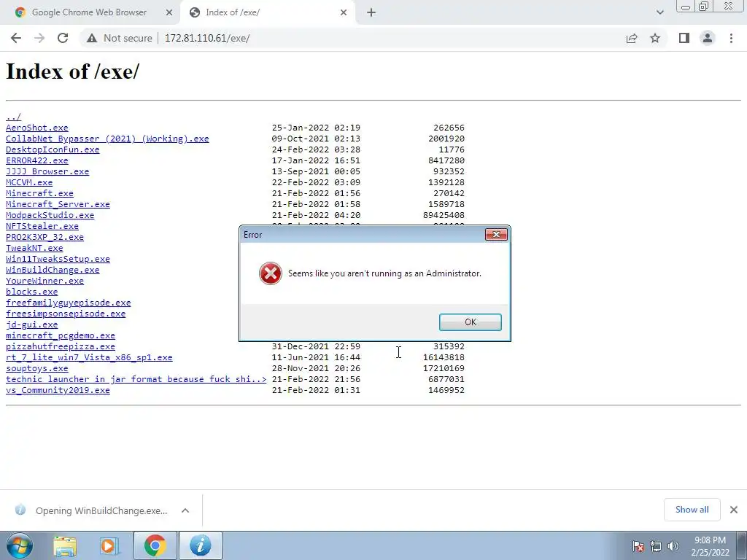Download Minecraft.exe link

[x=39, y=193]
